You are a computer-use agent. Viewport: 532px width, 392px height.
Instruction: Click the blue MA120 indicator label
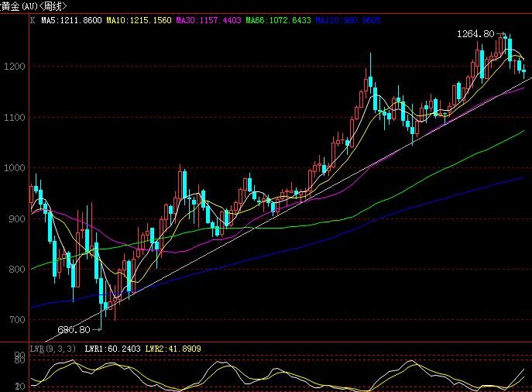(x=347, y=22)
